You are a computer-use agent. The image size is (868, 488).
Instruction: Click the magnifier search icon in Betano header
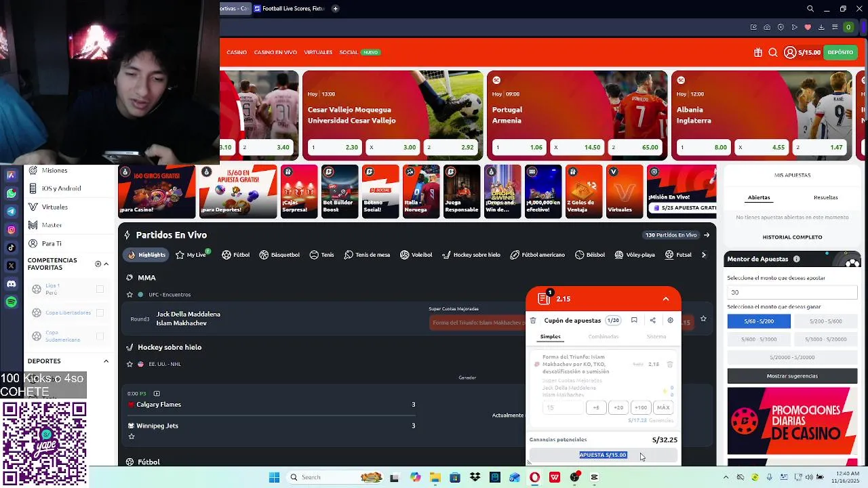773,52
